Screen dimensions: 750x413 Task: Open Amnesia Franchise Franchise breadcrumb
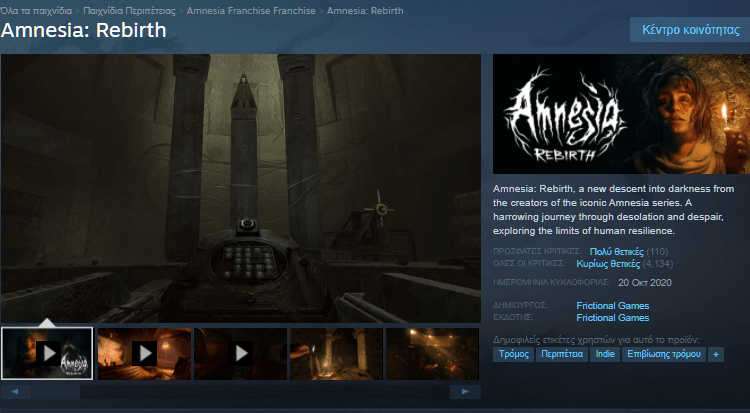click(251, 11)
